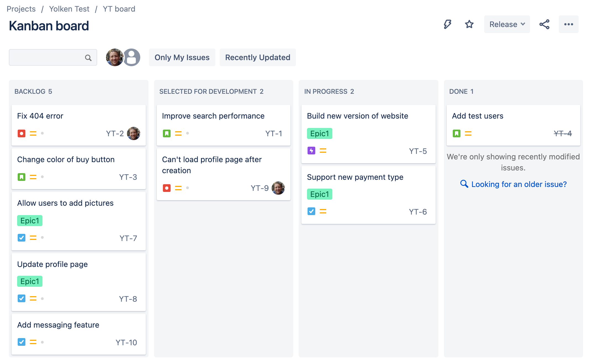Toggle the Only My Issues filter
The width and height of the screenshot is (593, 364).
point(182,57)
